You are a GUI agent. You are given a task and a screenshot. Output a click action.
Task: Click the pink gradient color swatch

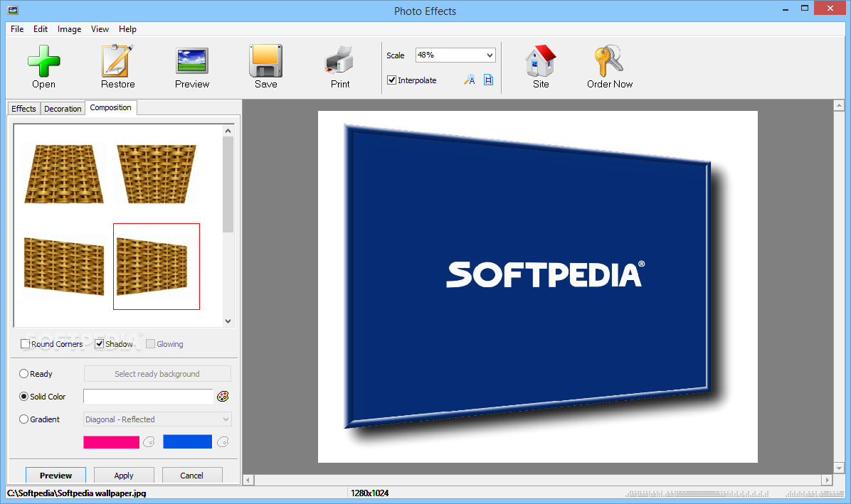[x=111, y=442]
